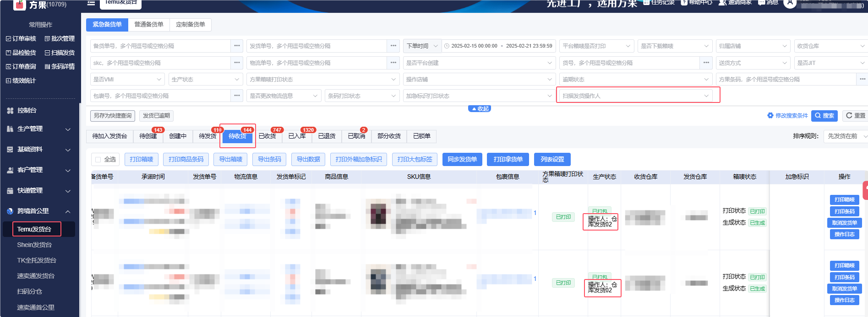Click 同步发货单 button

click(x=462, y=160)
